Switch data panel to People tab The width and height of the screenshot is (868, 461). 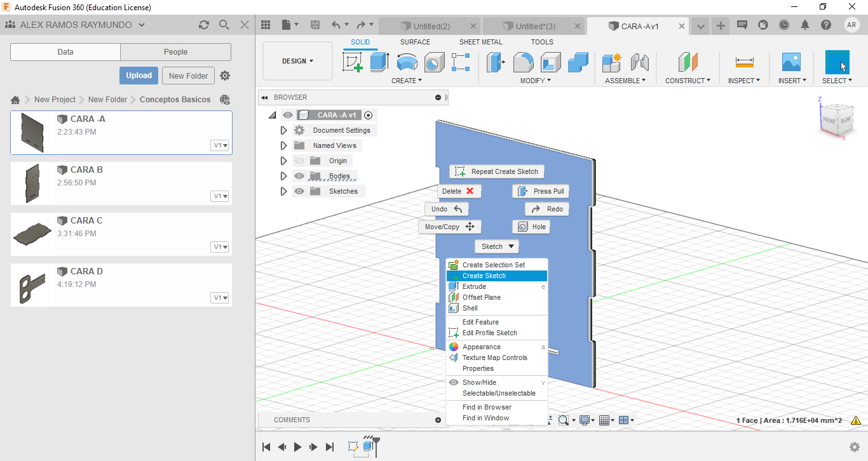(x=175, y=52)
